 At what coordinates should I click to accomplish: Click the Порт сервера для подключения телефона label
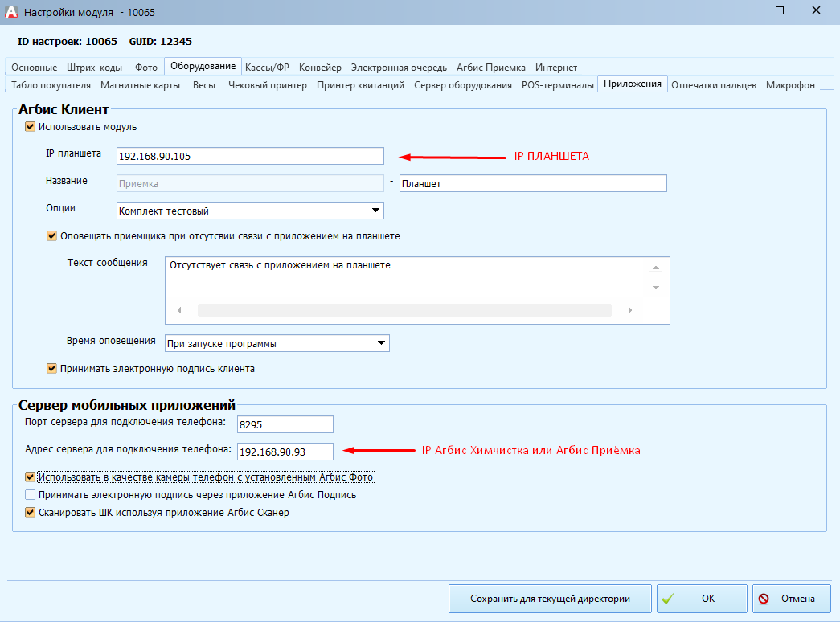pyautogui.click(x=125, y=422)
